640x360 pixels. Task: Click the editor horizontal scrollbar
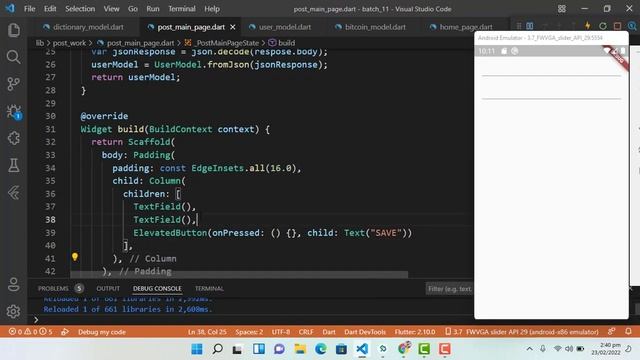tap(239, 274)
